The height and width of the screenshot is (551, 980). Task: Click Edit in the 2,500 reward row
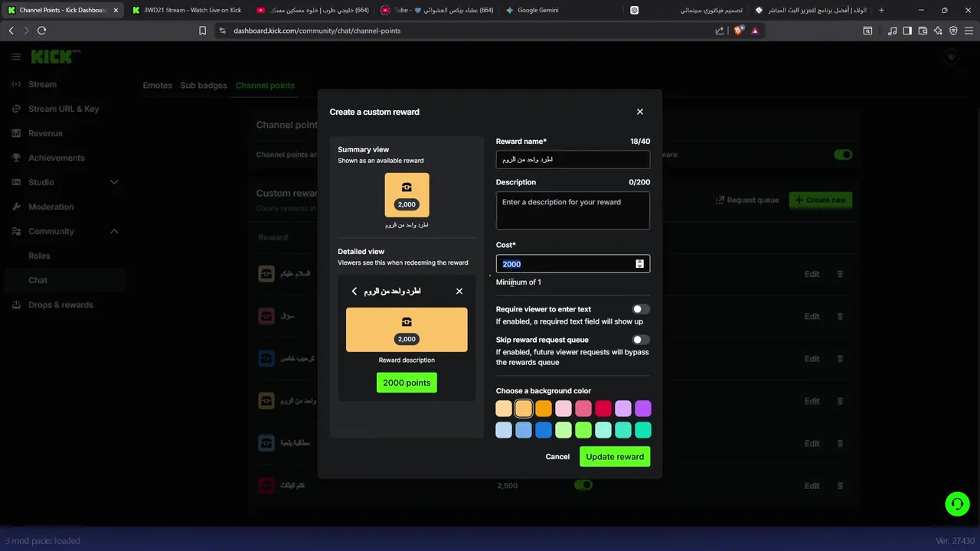812,485
